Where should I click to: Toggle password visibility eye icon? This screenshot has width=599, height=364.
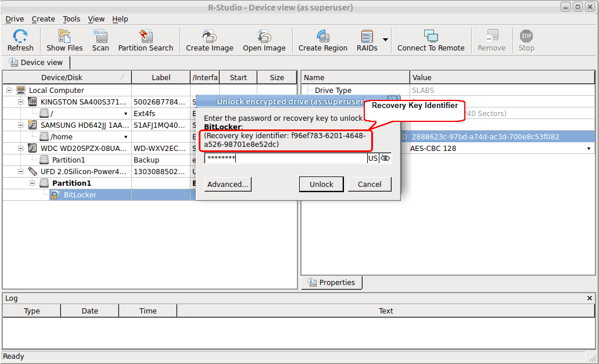pyautogui.click(x=385, y=158)
